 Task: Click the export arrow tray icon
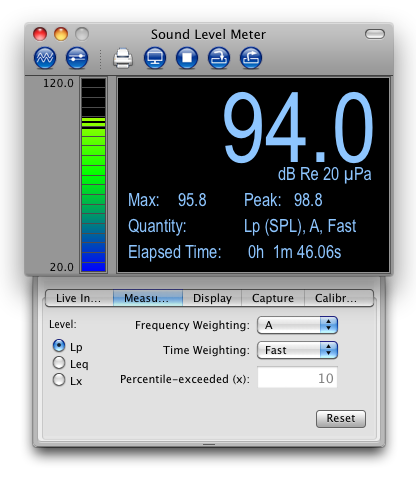(251, 58)
